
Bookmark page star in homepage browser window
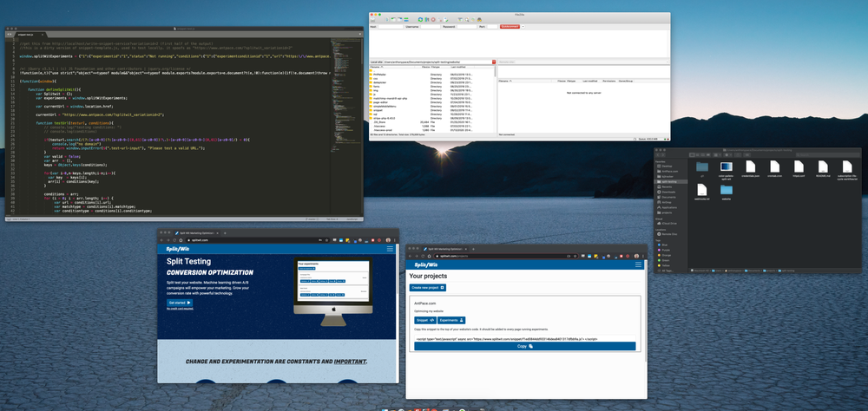pos(326,240)
